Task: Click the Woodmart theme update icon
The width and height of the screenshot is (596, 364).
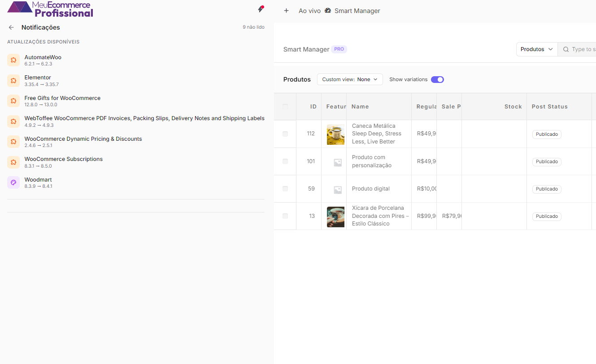Action: [13, 182]
